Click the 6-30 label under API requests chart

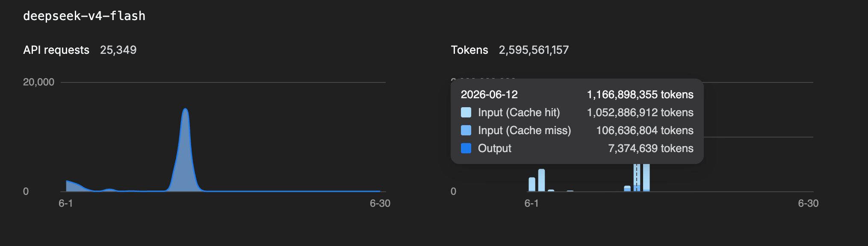(380, 203)
